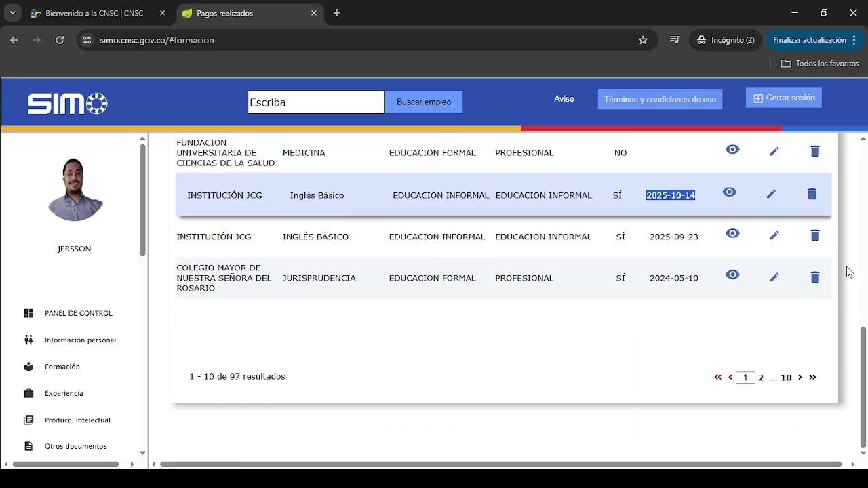Click the Panel de Control grid icon
Image resolution: width=868 pixels, height=488 pixels.
click(x=28, y=313)
